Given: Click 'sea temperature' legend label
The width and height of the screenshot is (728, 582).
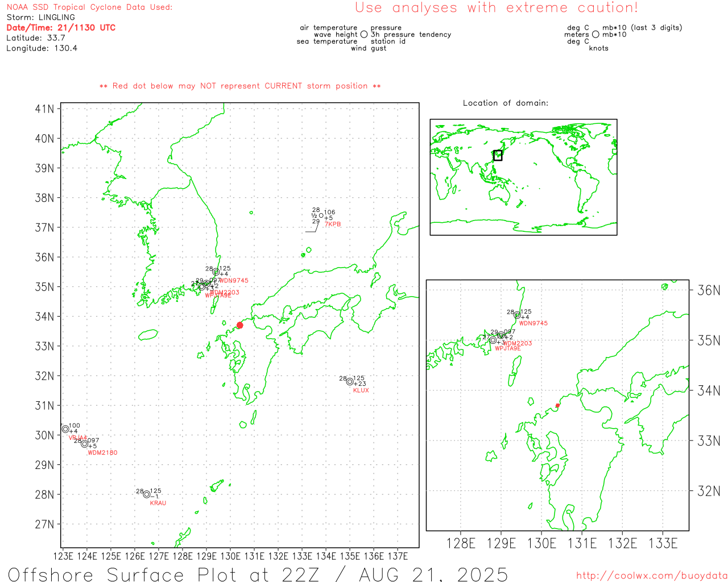Looking at the screenshot, I should point(327,41).
